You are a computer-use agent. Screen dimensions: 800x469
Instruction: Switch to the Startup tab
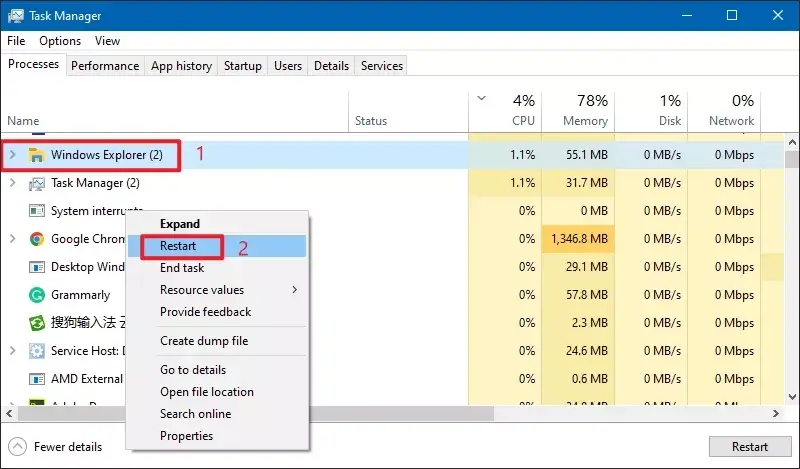pos(242,66)
